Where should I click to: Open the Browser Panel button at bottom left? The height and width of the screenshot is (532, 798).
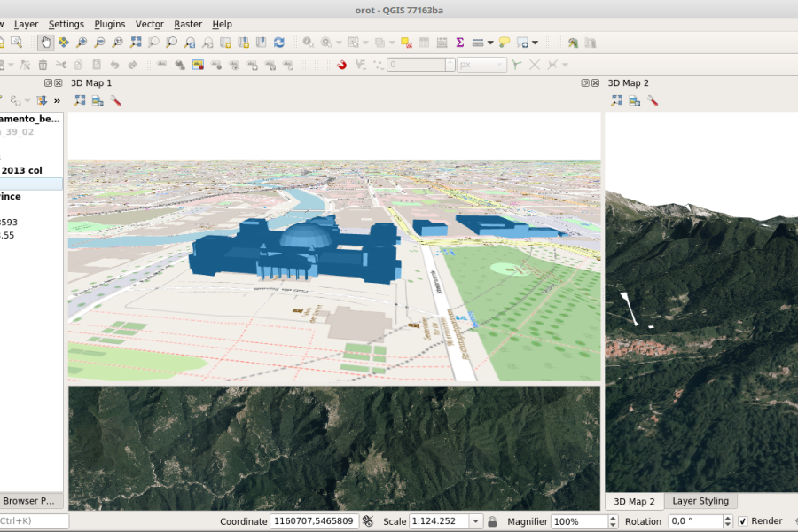tap(30, 500)
